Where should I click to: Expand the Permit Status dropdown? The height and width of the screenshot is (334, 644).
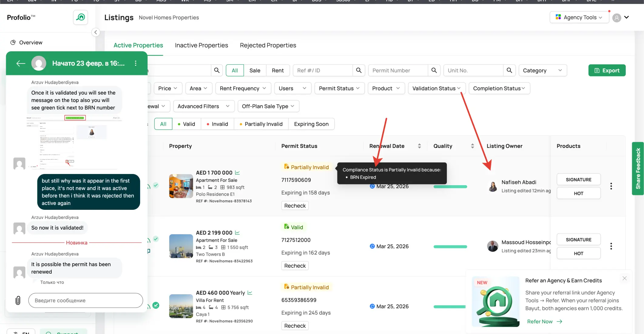click(x=339, y=88)
